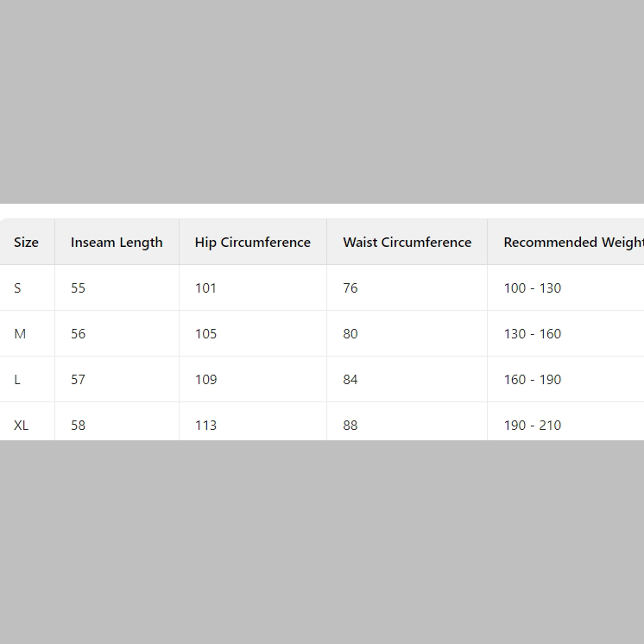Select the 190 - 210 weight cell
644x644 pixels.
(x=532, y=425)
